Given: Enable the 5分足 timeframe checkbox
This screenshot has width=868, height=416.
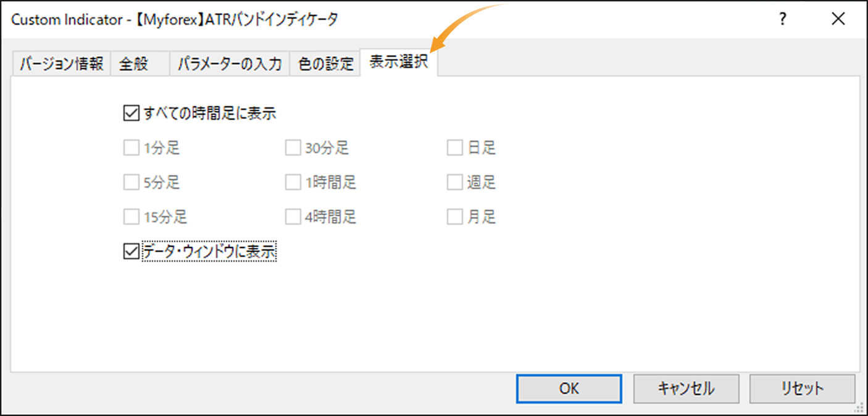Looking at the screenshot, I should click(x=131, y=182).
